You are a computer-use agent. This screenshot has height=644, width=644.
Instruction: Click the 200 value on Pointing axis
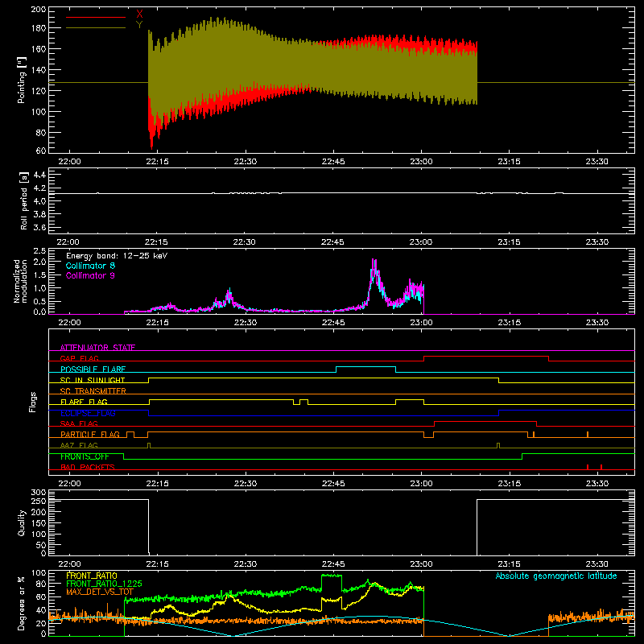(39, 10)
